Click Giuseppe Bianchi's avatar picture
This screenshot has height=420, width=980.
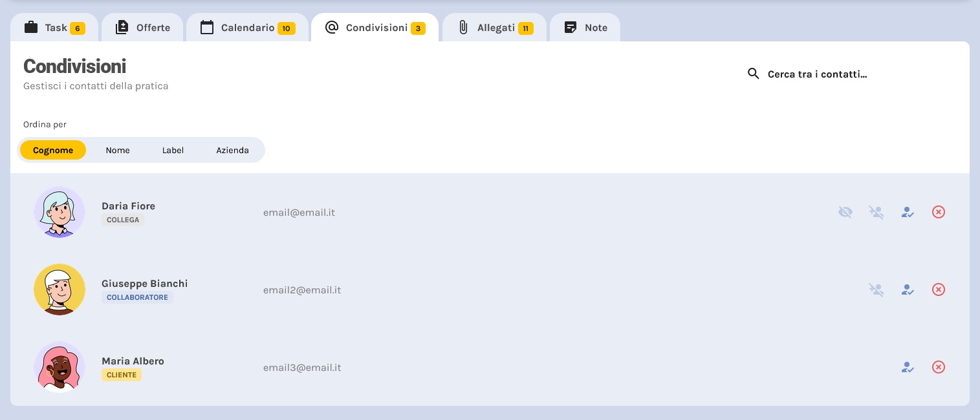(60, 289)
